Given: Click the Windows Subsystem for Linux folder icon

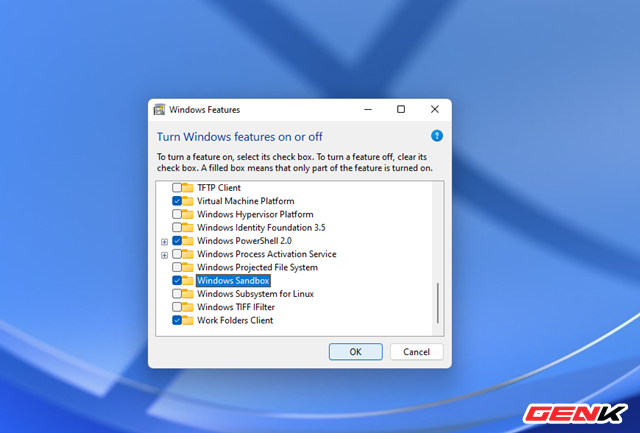Looking at the screenshot, I should (x=188, y=294).
